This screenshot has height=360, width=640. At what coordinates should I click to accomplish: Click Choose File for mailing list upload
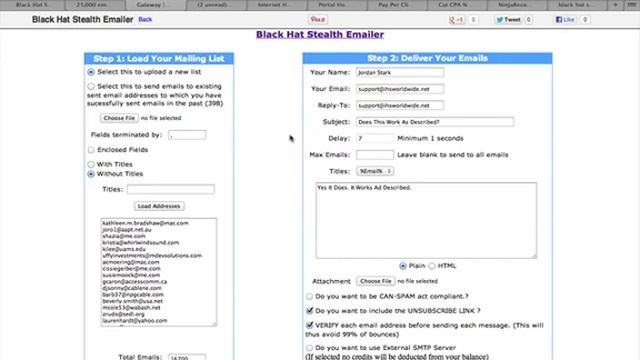pyautogui.click(x=119, y=118)
